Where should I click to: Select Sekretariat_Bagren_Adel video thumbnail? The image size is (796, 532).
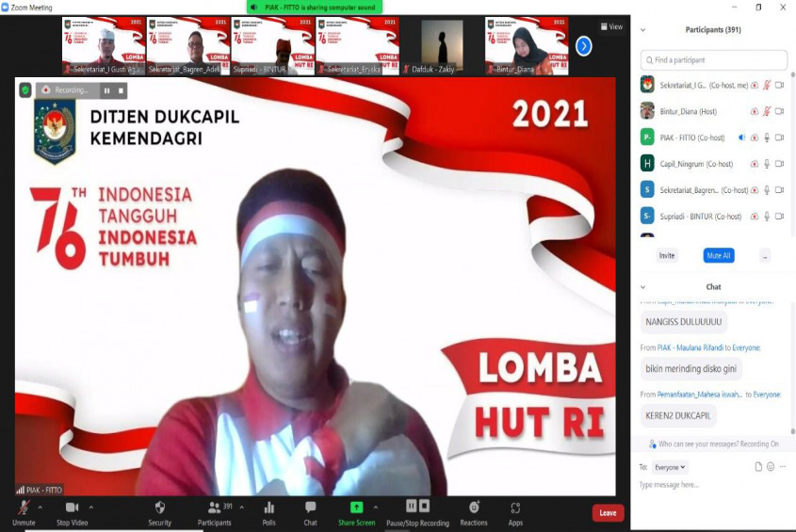188,46
